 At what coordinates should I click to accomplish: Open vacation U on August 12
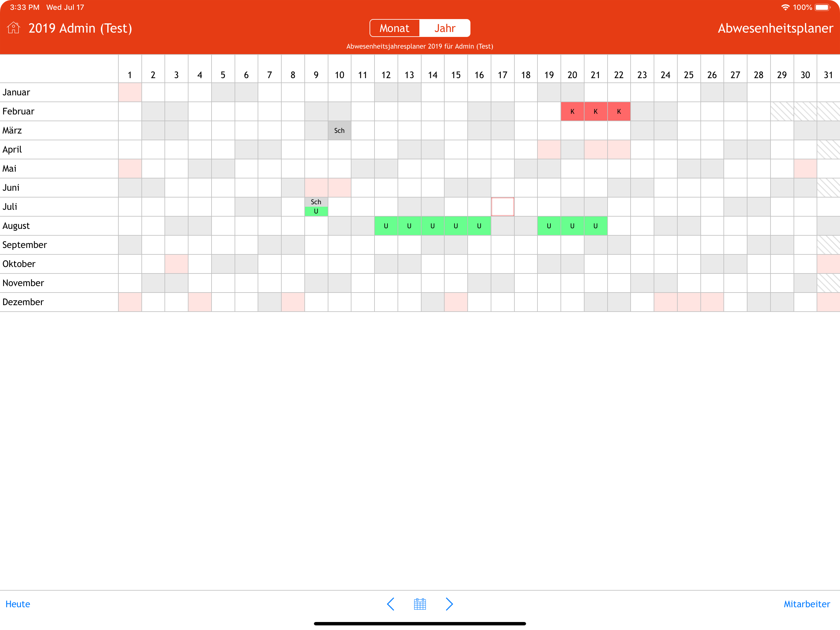click(386, 226)
